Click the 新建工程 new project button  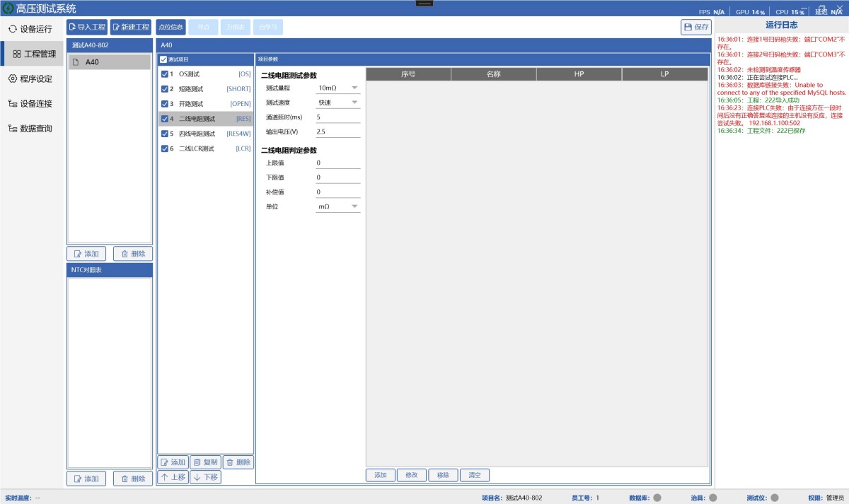[x=130, y=27]
